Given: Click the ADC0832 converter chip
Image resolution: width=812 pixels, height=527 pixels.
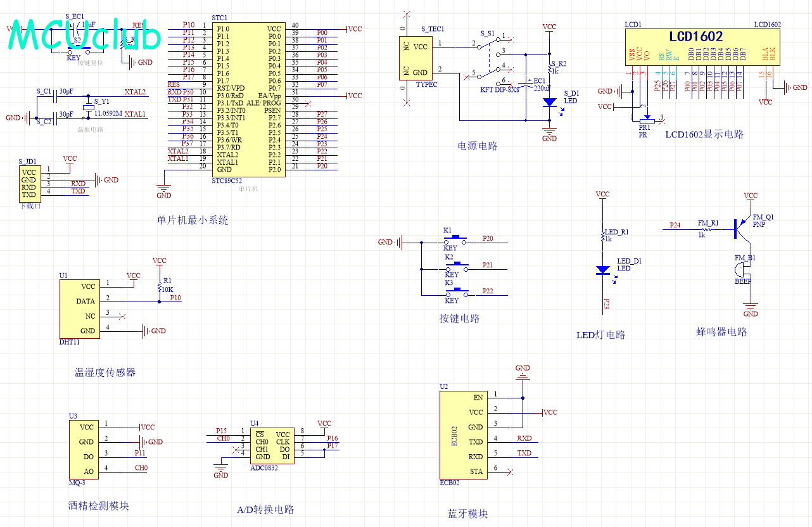Looking at the screenshot, I should pyautogui.click(x=272, y=445).
